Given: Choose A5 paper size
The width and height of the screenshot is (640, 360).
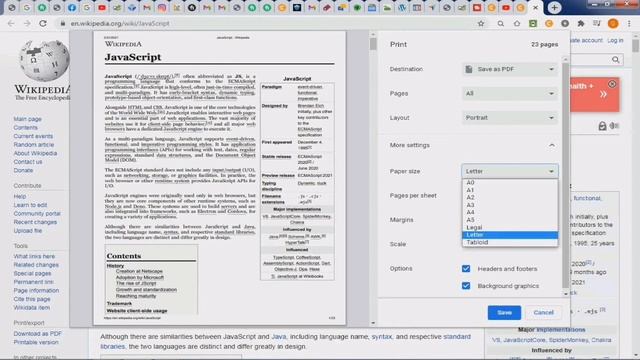Looking at the screenshot, I should (510, 220).
